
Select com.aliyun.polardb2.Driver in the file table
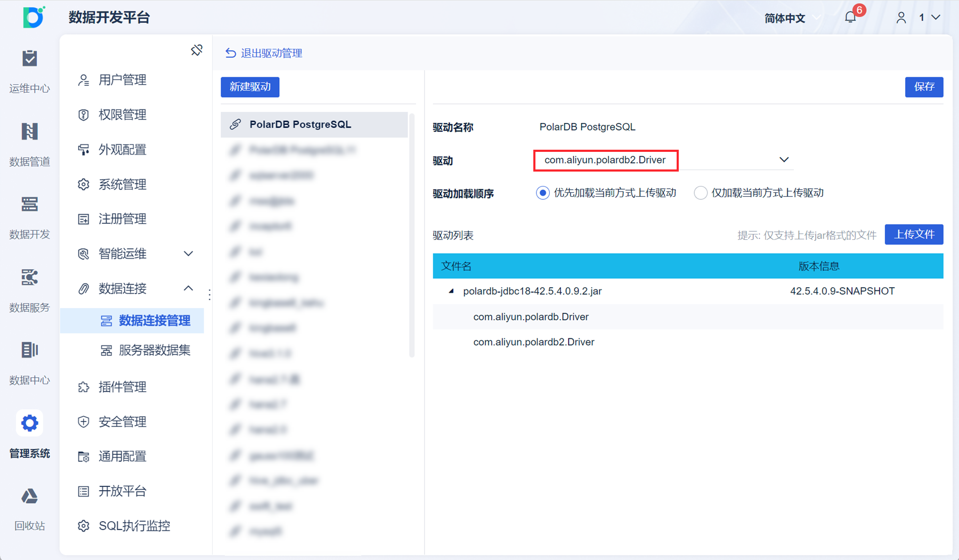534,342
